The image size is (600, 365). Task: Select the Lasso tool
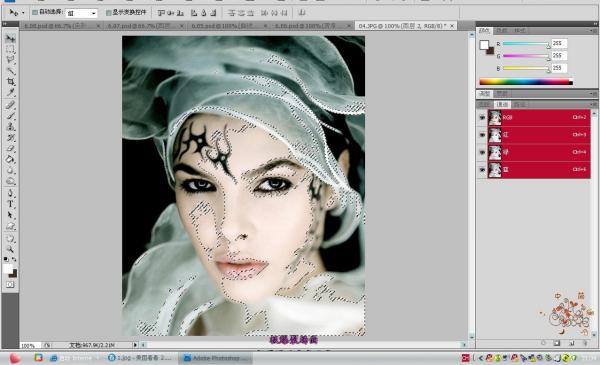tap(10, 60)
